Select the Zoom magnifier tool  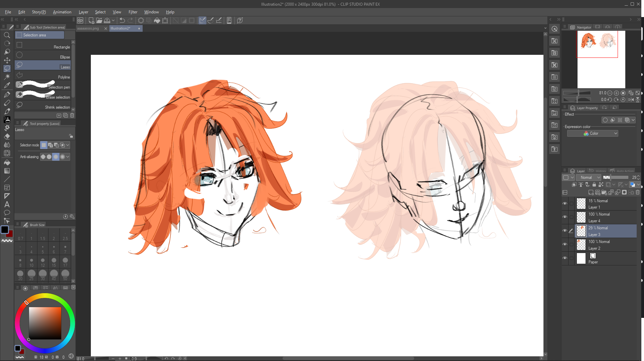click(x=7, y=35)
